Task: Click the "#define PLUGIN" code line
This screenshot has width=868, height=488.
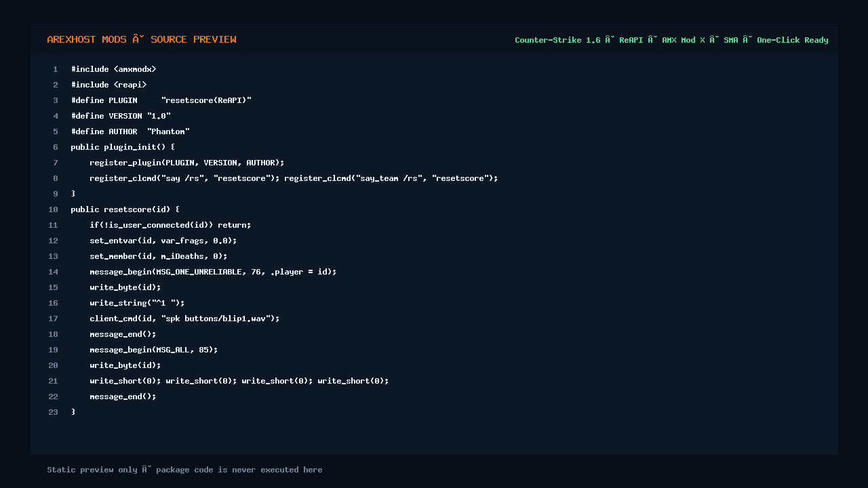Action: pyautogui.click(x=161, y=100)
